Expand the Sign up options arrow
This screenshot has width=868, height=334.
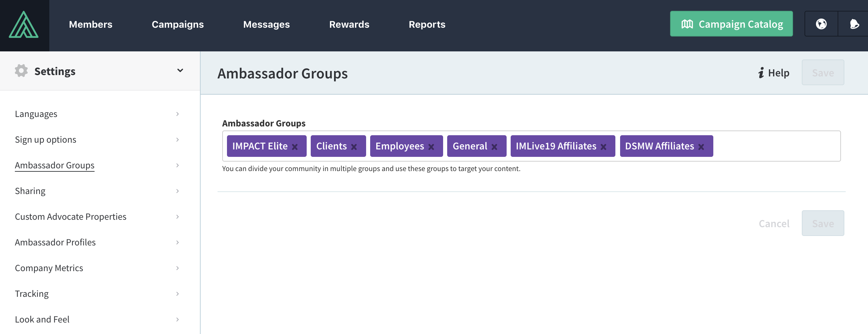coord(177,140)
